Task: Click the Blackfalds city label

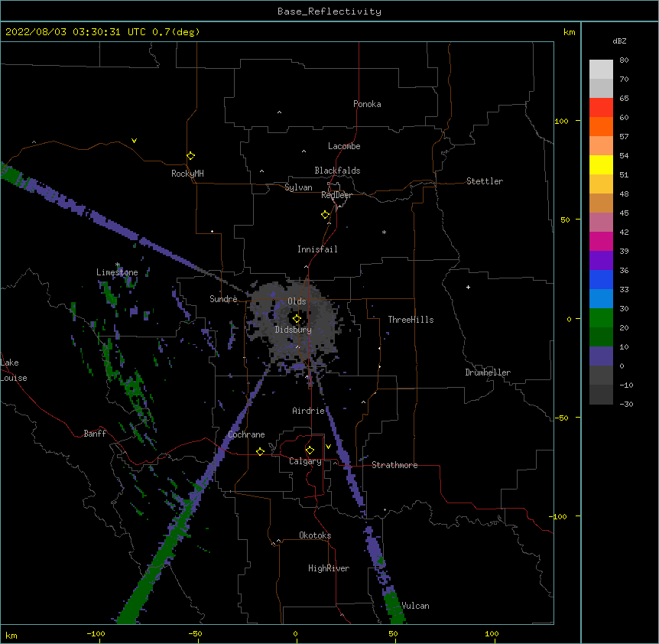Action: coord(337,171)
